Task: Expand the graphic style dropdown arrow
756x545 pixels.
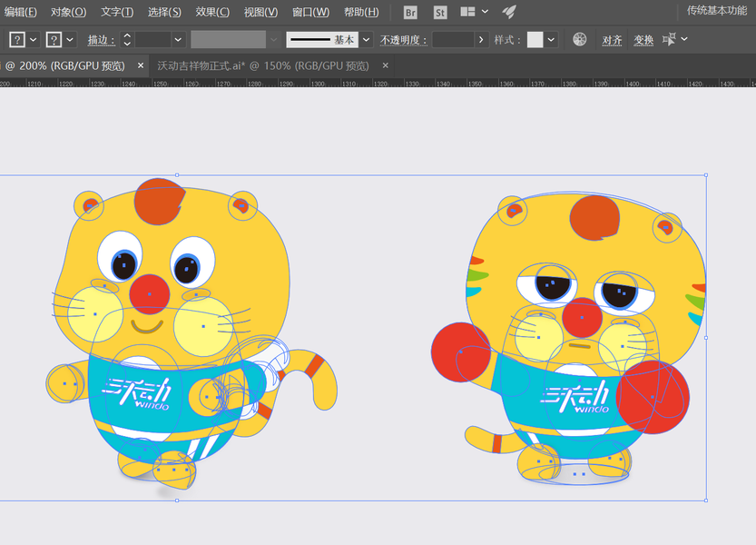Action: click(551, 40)
